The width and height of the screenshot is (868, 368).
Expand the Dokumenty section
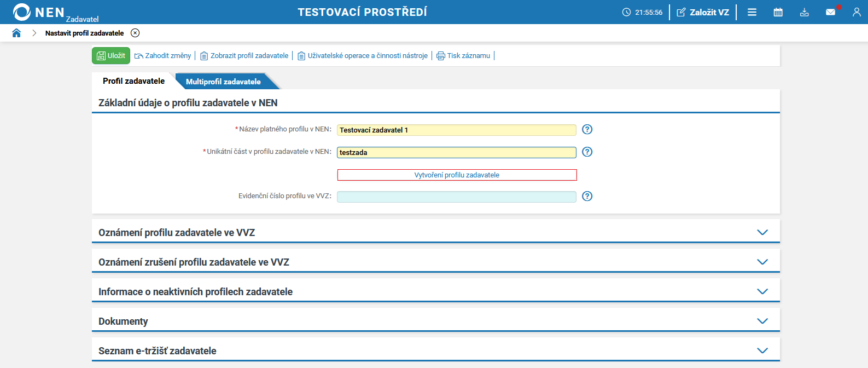click(x=762, y=321)
